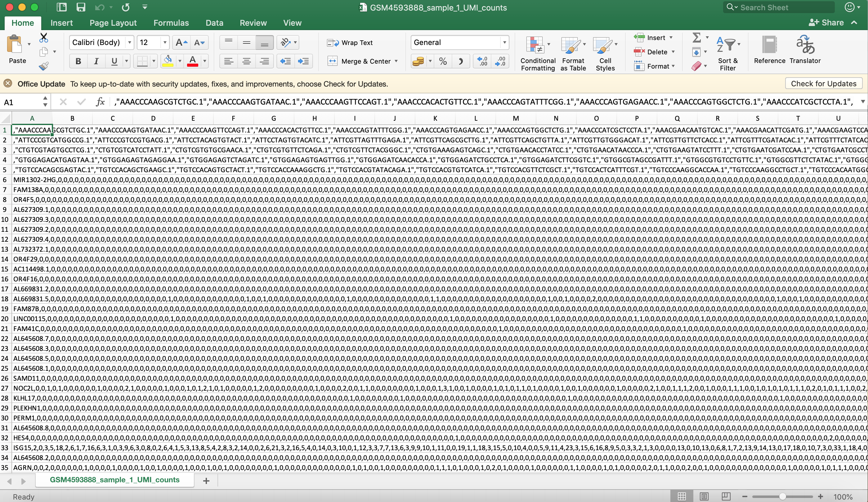The height and width of the screenshot is (502, 868).
Task: Switch to the Formulas ribbon tab
Action: (x=171, y=23)
